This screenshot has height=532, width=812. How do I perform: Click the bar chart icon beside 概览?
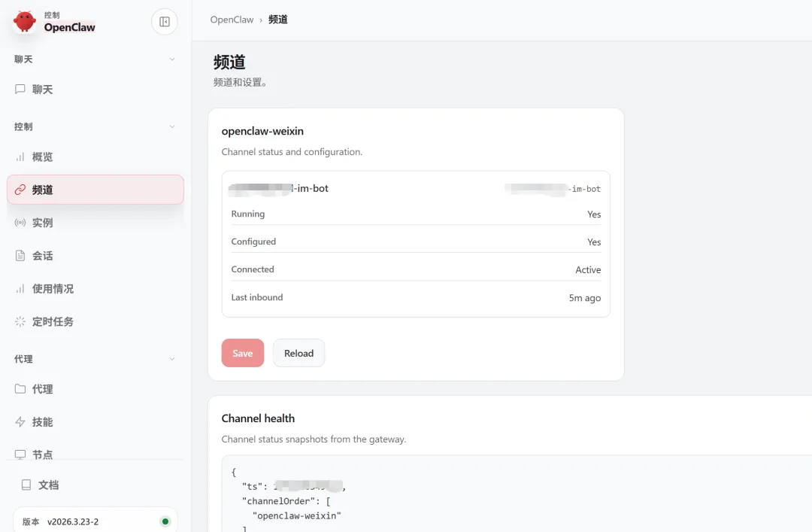[20, 157]
